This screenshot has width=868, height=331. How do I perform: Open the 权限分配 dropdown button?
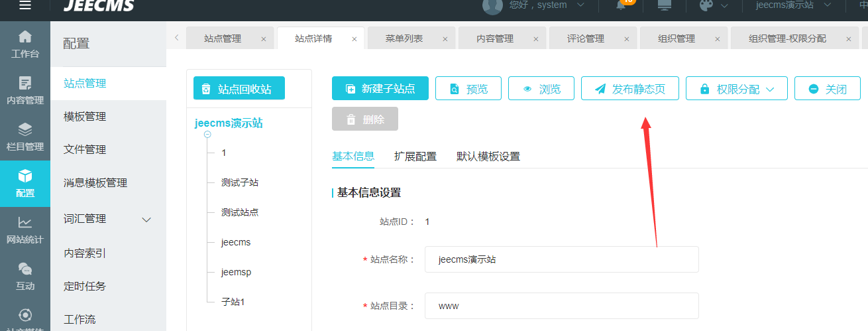coord(736,88)
